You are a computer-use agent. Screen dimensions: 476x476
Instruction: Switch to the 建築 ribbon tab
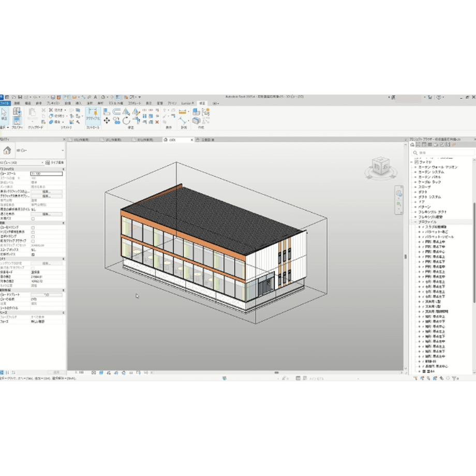point(17,103)
